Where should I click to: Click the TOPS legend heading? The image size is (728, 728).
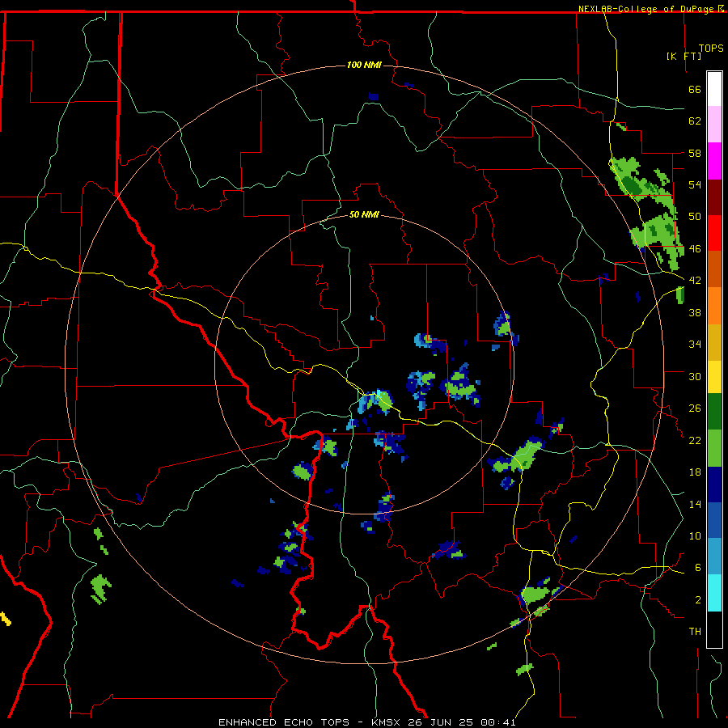711,48
